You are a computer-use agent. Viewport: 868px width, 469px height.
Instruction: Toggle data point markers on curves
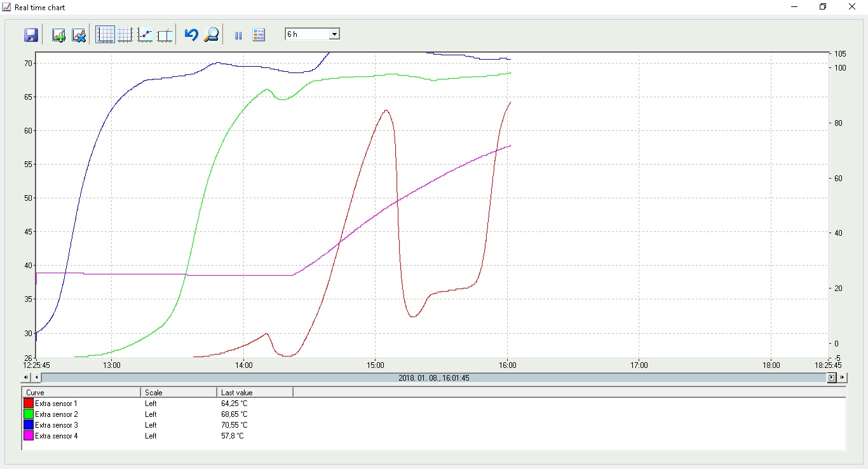point(146,35)
